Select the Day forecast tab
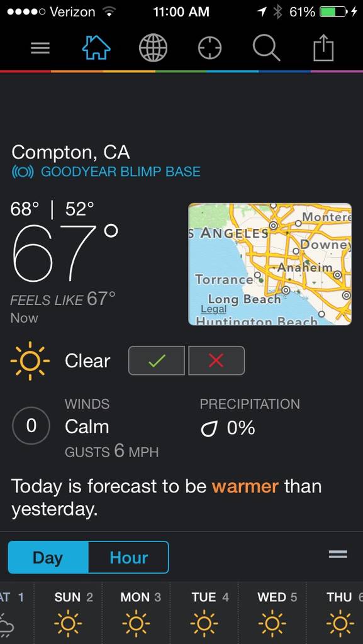Viewport: 363px width, 644px height. 48,557
